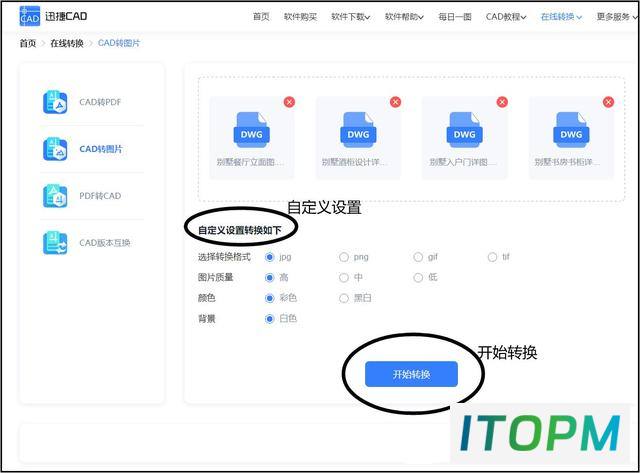
Task: Select jpg conversion format
Action: point(269,257)
